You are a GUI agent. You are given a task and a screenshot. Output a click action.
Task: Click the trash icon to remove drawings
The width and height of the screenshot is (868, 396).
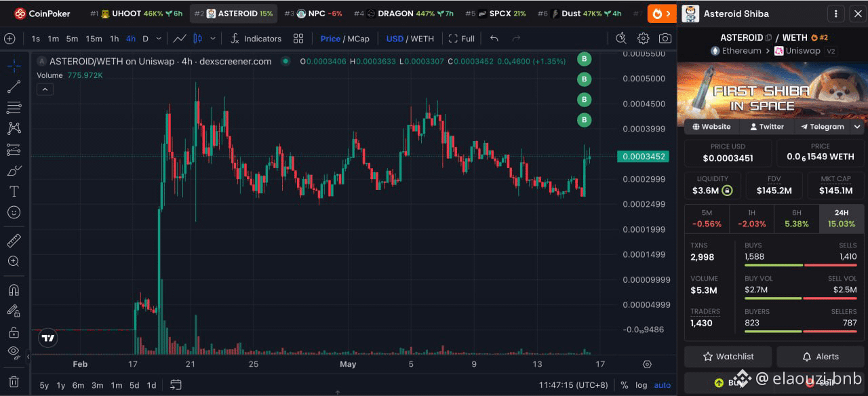click(14, 382)
